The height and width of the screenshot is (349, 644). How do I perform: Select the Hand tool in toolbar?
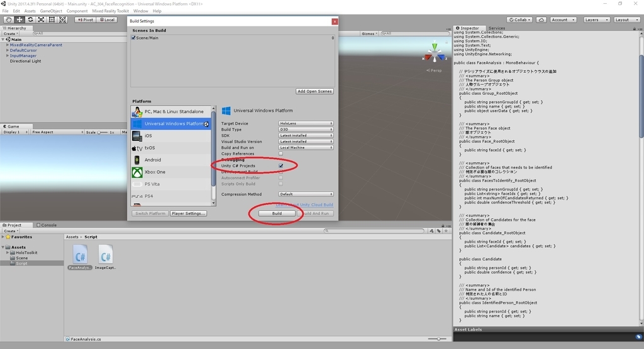tap(8, 19)
